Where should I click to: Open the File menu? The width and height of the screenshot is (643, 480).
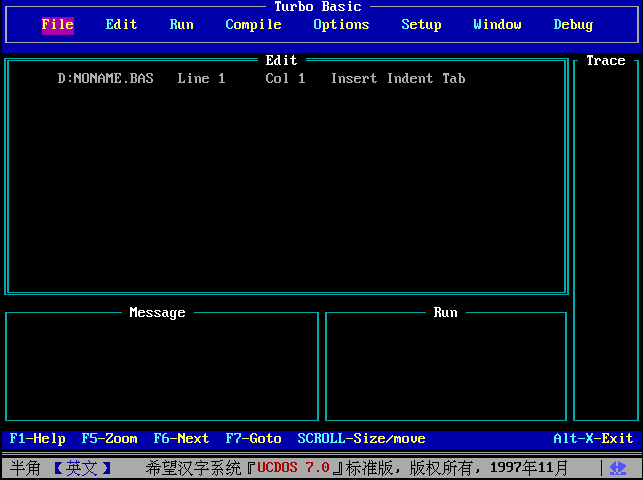58,25
